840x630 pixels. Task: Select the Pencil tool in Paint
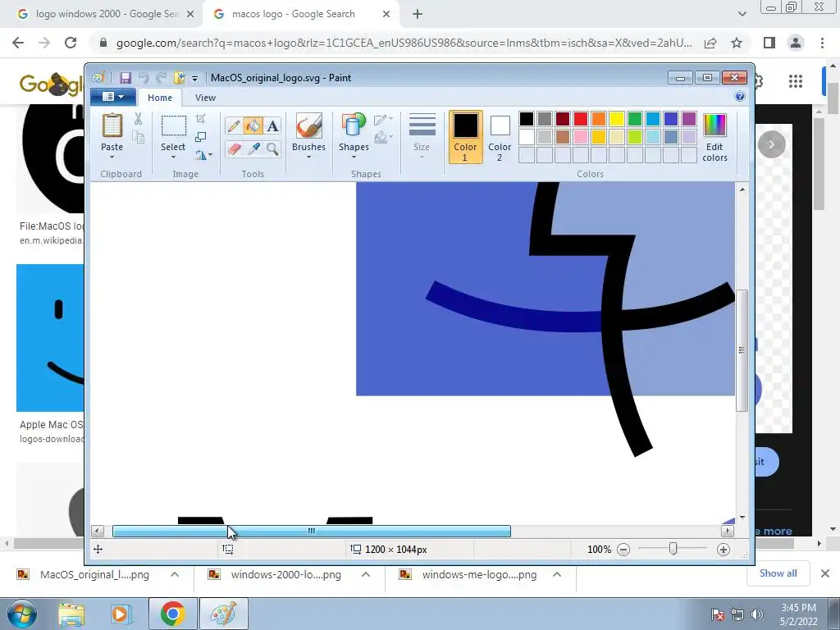tap(234, 126)
